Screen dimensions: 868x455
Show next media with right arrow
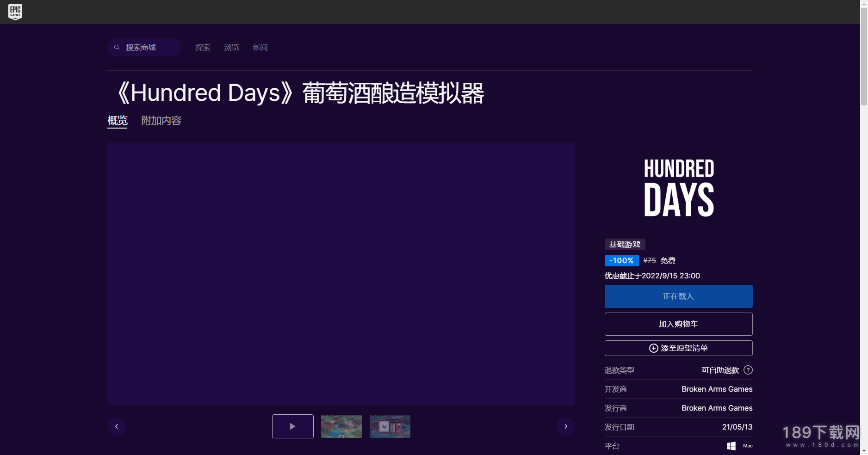click(565, 426)
